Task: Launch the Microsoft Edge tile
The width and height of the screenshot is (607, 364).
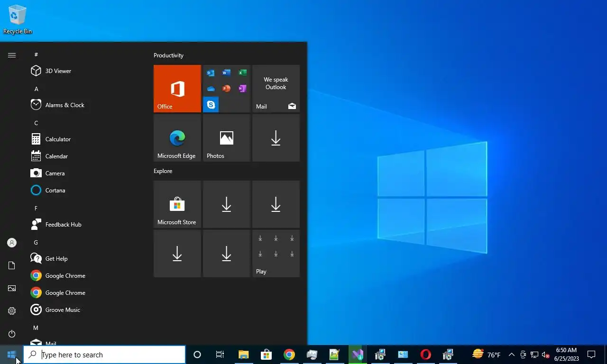Action: [x=177, y=138]
